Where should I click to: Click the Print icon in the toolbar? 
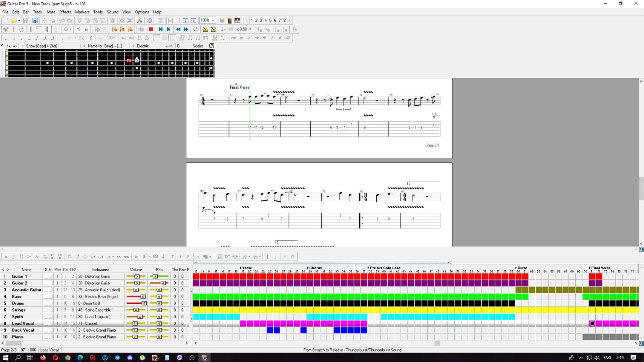point(52,20)
